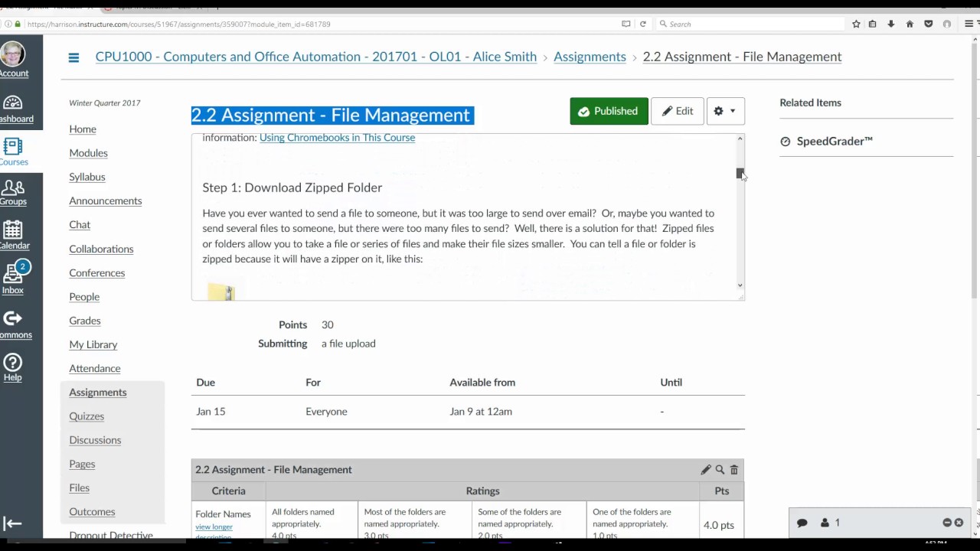
Task: Click the description scrollbar down arrow
Action: [x=740, y=285]
